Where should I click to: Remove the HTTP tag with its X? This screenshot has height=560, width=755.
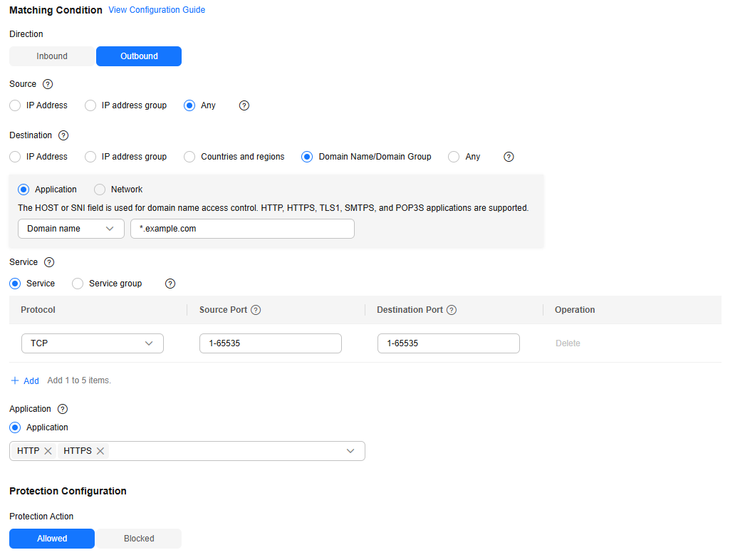[x=48, y=451]
